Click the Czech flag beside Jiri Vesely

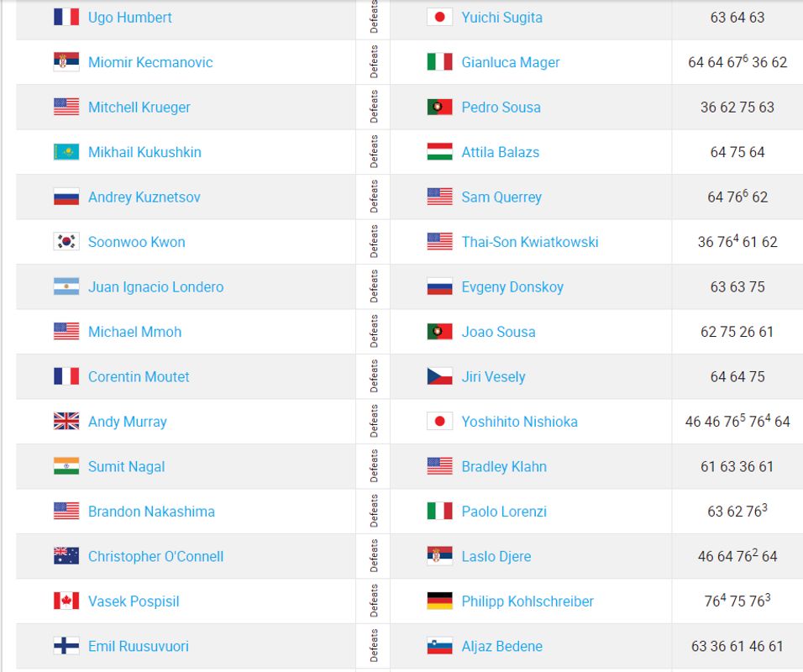point(440,376)
